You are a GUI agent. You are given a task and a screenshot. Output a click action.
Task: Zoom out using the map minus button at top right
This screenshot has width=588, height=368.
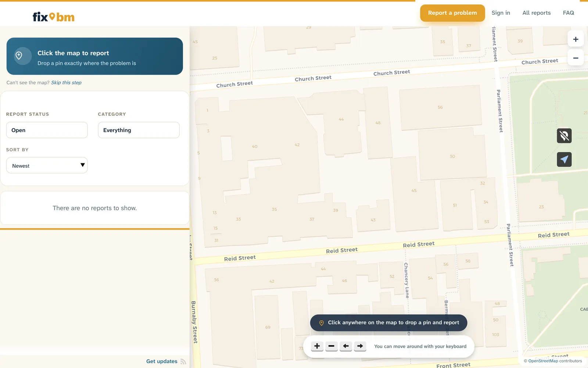click(x=576, y=58)
